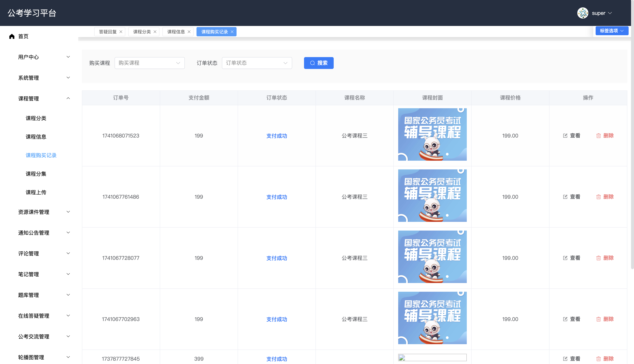Click the trash icon beside 删除 on order 1741067761486
The image size is (634, 364).
[599, 197]
